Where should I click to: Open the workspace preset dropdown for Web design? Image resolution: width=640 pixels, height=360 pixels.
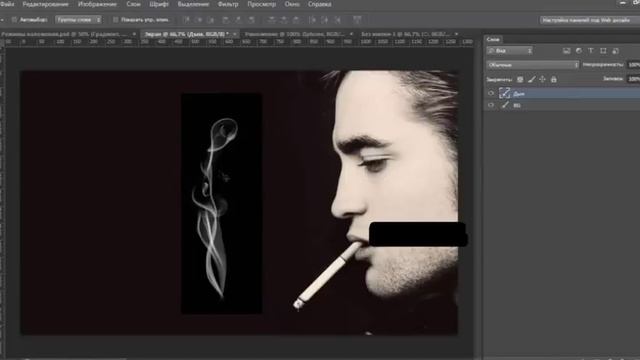click(590, 20)
